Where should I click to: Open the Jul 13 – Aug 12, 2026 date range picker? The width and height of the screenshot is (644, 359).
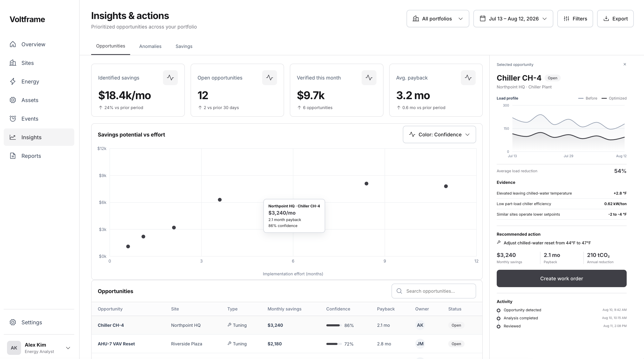click(513, 19)
